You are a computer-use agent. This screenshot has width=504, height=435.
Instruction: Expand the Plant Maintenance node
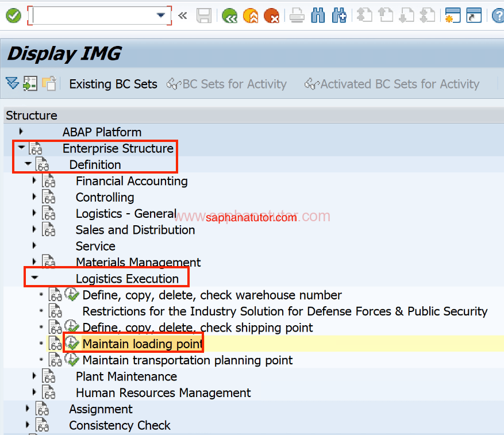click(x=34, y=375)
